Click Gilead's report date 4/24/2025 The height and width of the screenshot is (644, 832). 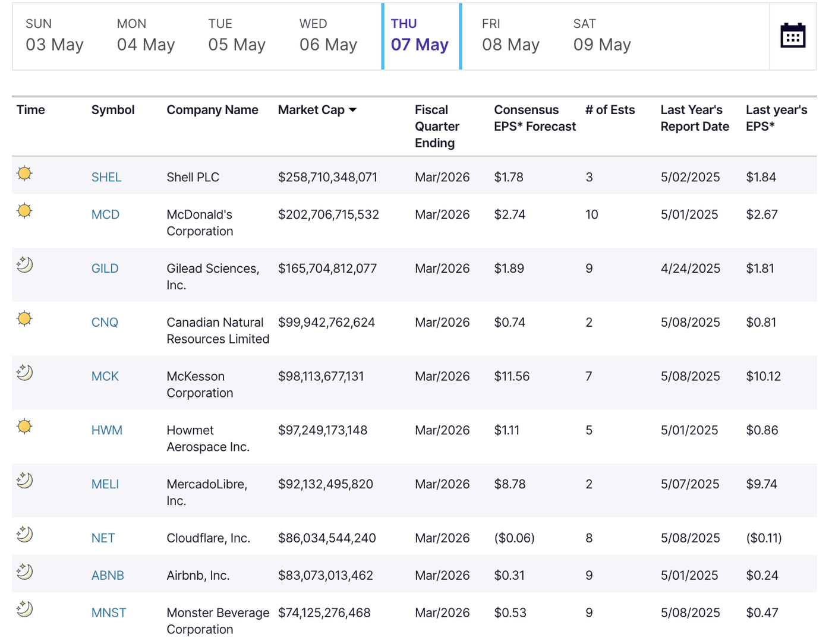point(691,269)
